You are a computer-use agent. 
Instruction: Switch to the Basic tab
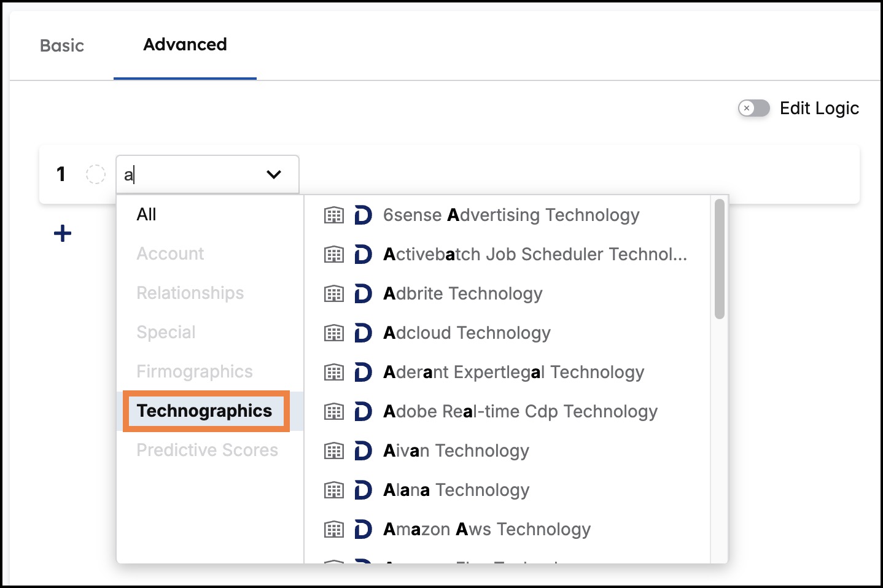click(61, 45)
